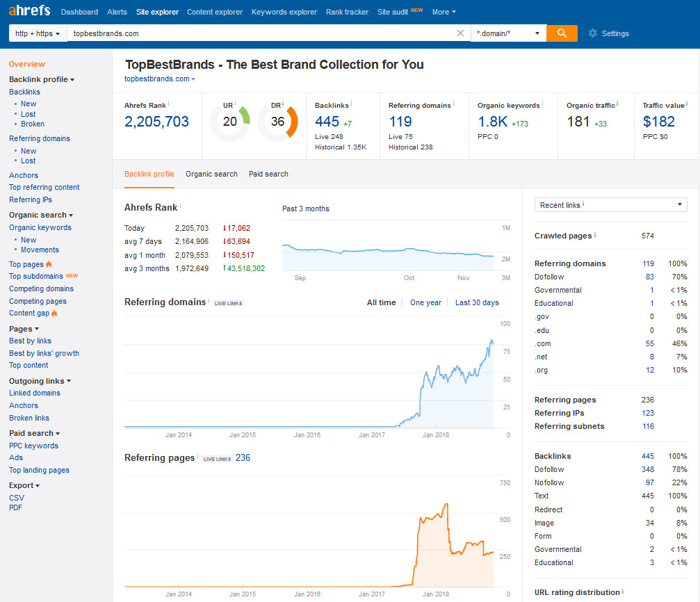Click the site URL input field
Viewport: 700px width, 602px height.
[x=269, y=33]
